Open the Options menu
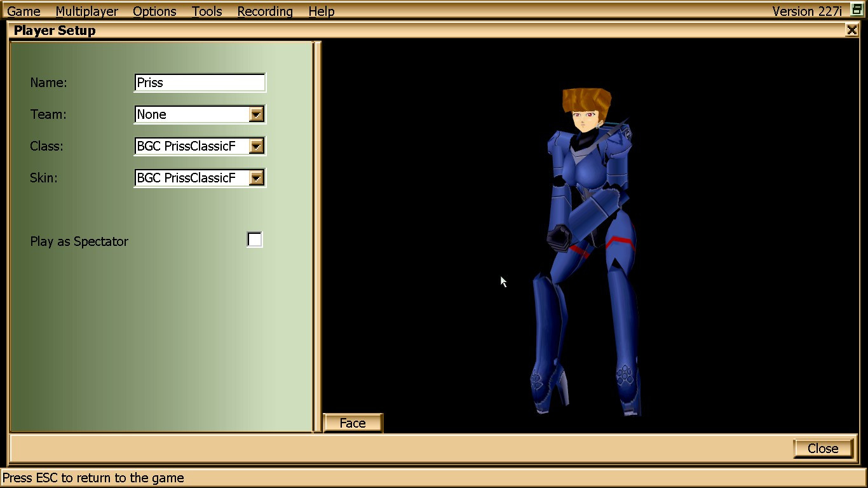Screen dimensions: 868x488 pos(153,11)
